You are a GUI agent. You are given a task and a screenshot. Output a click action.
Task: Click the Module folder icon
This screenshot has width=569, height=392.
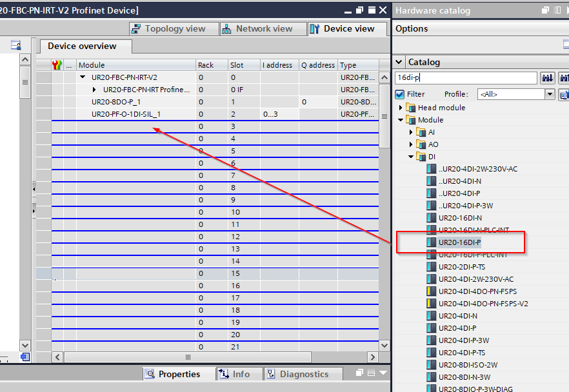point(410,120)
